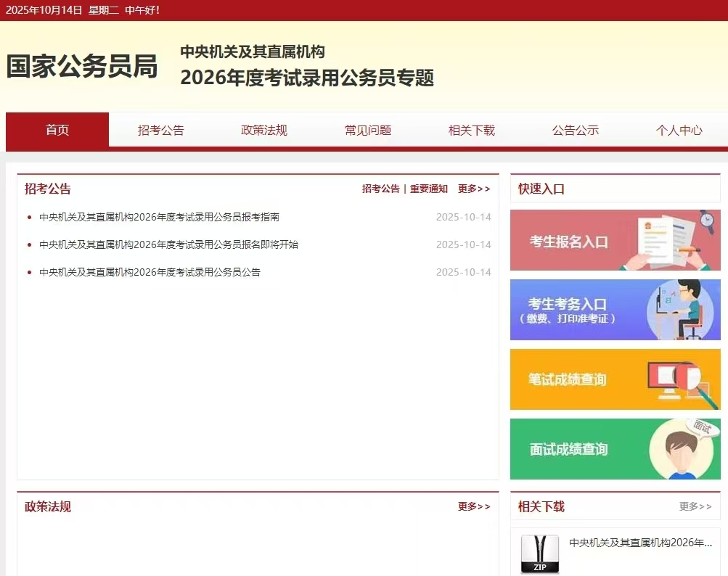This screenshot has width=728, height=576.
Task: Open 公告公示 from the navigation bar
Action: (575, 131)
